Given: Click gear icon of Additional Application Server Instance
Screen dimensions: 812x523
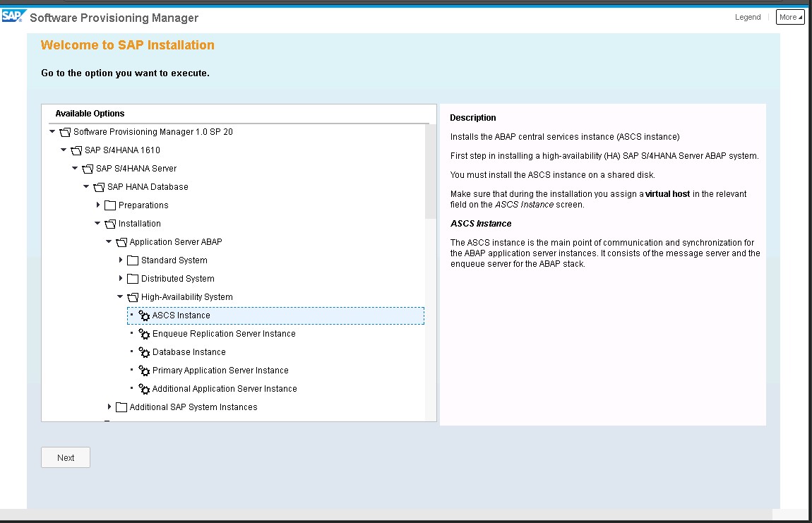Looking at the screenshot, I should [x=144, y=389].
